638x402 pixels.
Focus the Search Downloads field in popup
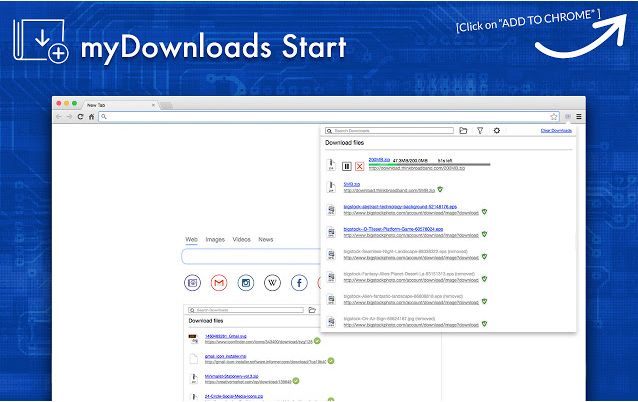389,131
